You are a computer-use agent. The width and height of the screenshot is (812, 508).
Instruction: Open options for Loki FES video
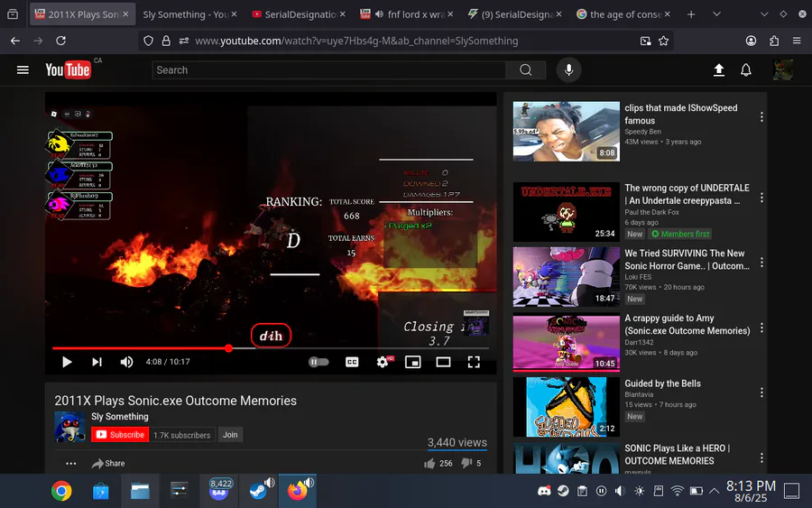pos(761,263)
